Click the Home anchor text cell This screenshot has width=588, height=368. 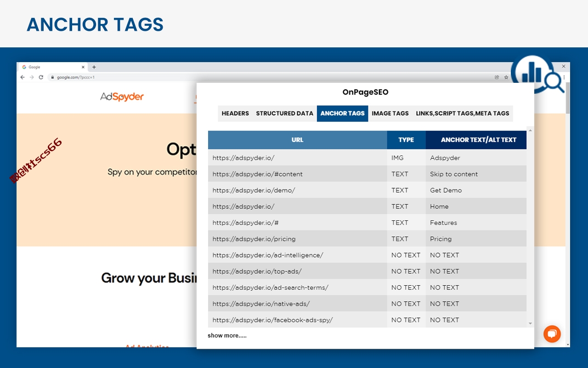pyautogui.click(x=476, y=207)
